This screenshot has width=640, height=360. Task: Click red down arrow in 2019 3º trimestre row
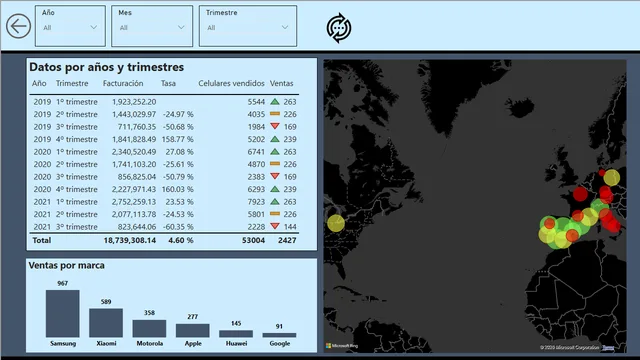(x=275, y=127)
